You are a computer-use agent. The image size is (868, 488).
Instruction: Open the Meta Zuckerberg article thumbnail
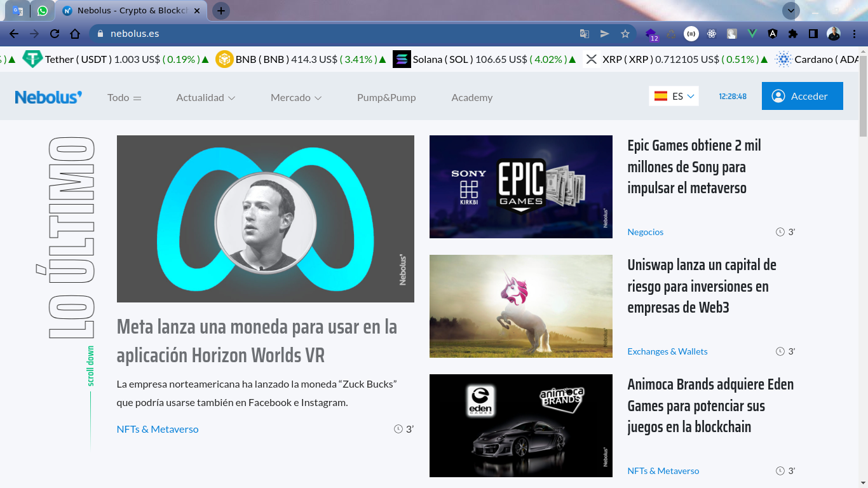click(265, 219)
